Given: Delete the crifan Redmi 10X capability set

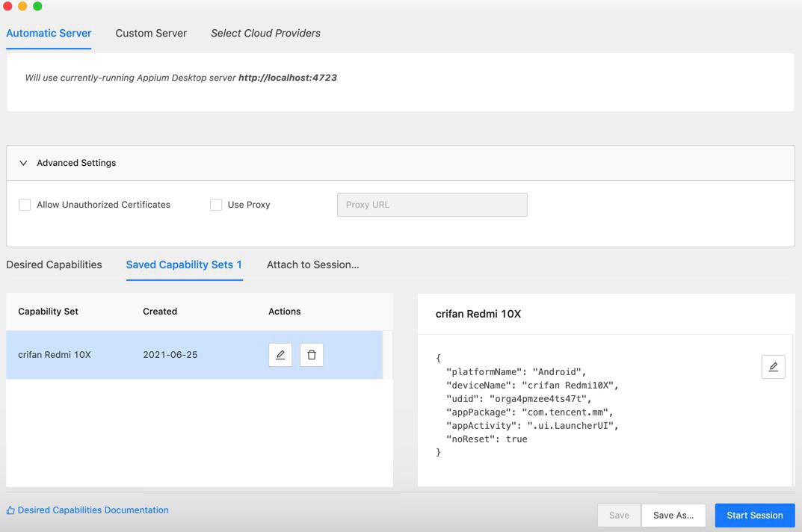Looking at the screenshot, I should click(312, 354).
